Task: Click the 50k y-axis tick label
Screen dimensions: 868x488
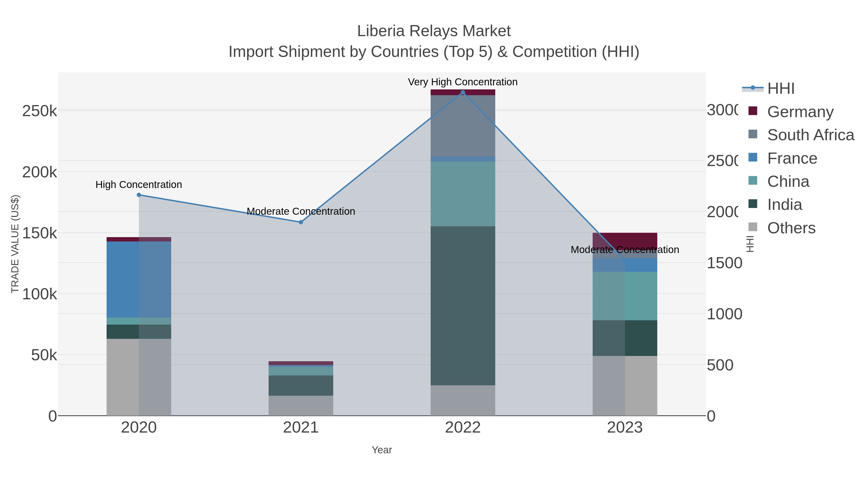Action: [x=44, y=355]
